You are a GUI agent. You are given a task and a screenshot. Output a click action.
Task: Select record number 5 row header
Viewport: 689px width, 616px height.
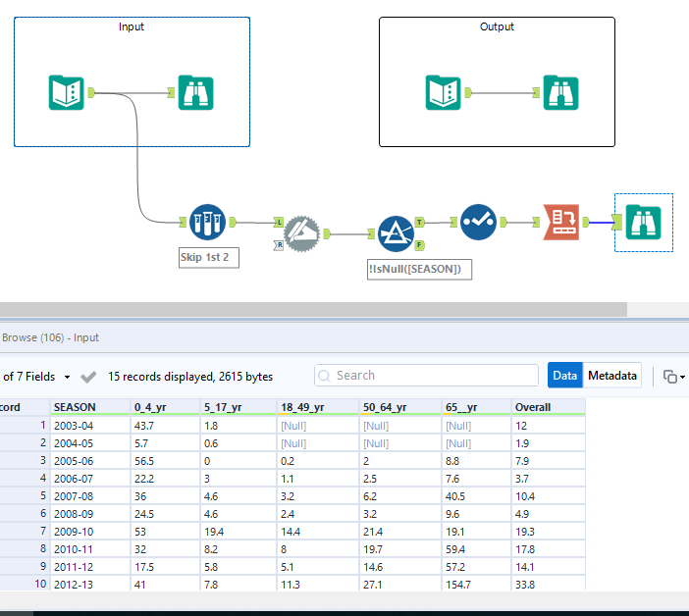[x=26, y=496]
